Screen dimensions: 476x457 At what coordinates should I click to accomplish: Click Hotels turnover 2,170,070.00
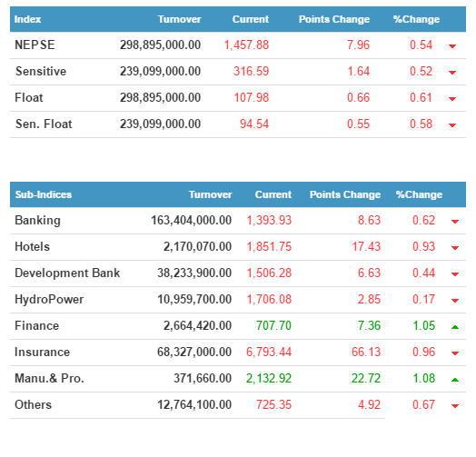tap(198, 246)
